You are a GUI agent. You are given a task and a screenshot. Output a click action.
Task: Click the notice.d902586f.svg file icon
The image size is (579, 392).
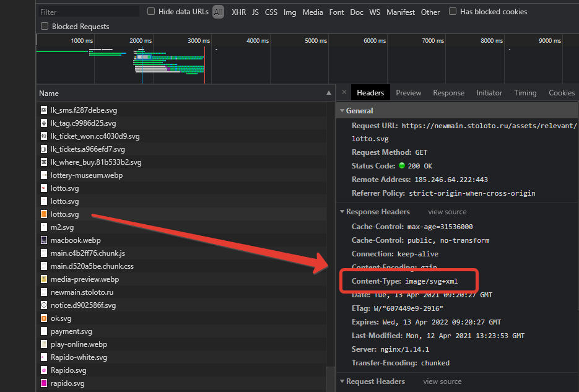44,305
